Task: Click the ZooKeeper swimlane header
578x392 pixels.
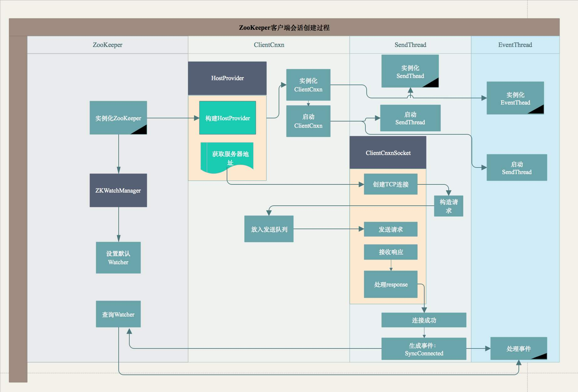Action: pyautogui.click(x=107, y=45)
